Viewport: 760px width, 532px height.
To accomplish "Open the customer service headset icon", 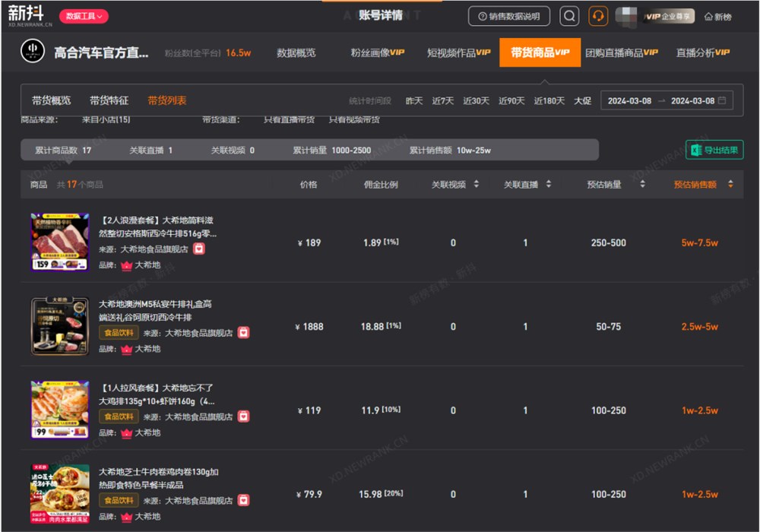I will click(x=598, y=16).
